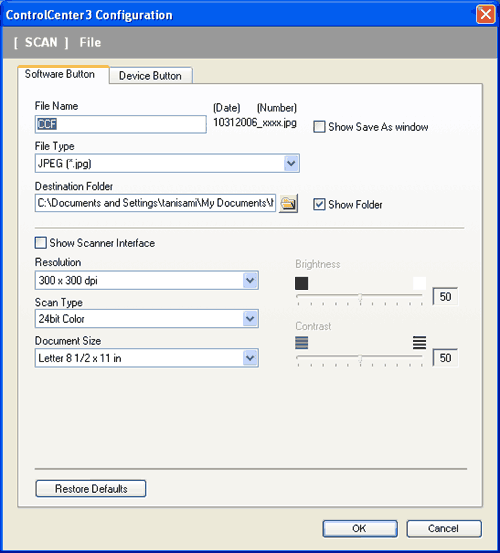
Task: Open the File Type dropdown arrow
Action: (x=291, y=163)
